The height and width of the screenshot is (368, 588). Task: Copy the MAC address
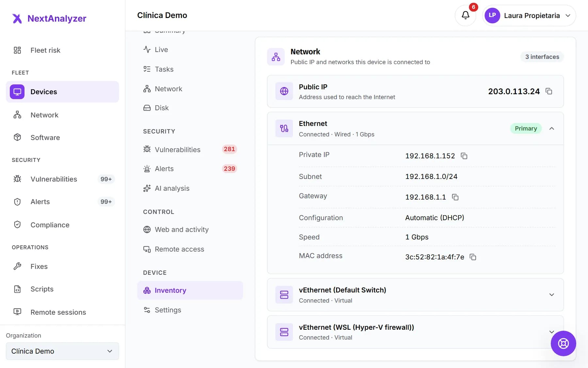(473, 257)
